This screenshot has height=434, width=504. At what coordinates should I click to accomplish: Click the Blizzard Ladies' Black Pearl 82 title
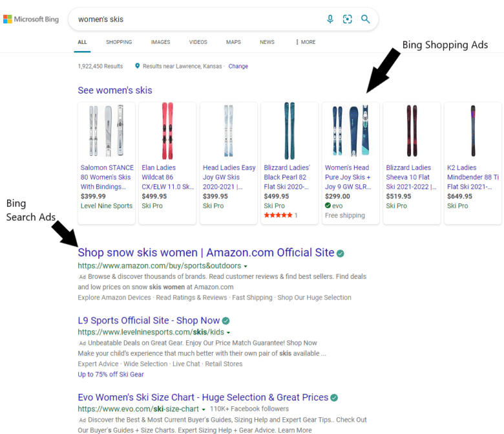coord(287,177)
